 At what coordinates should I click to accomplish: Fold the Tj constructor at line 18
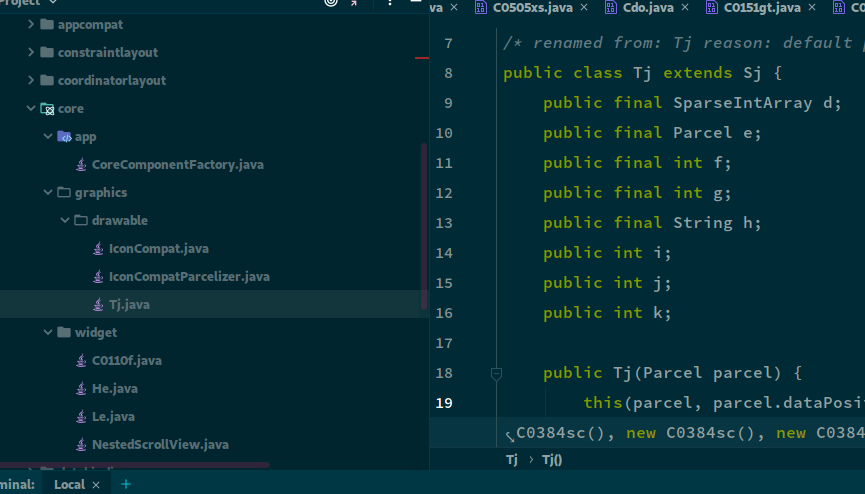tap(496, 374)
